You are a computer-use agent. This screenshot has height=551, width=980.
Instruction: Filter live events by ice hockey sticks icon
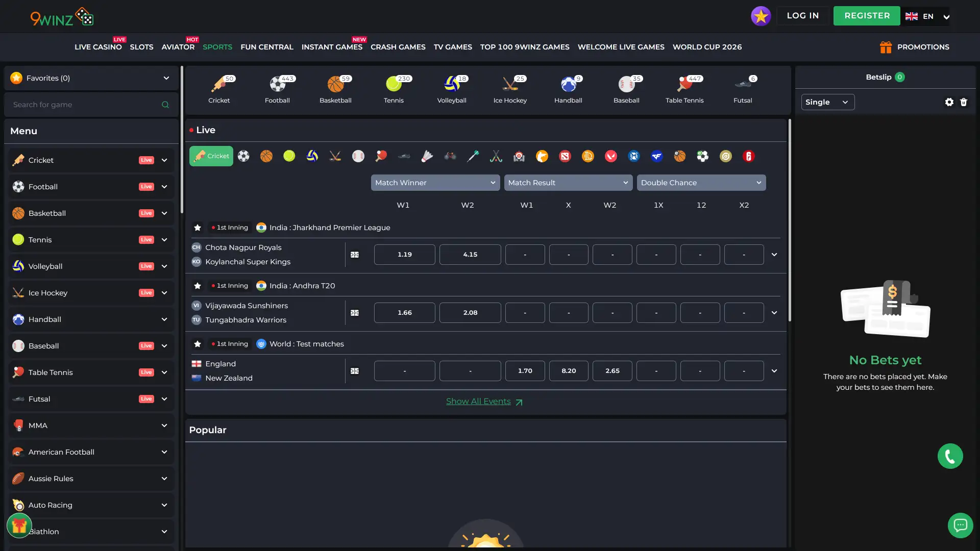coord(335,156)
